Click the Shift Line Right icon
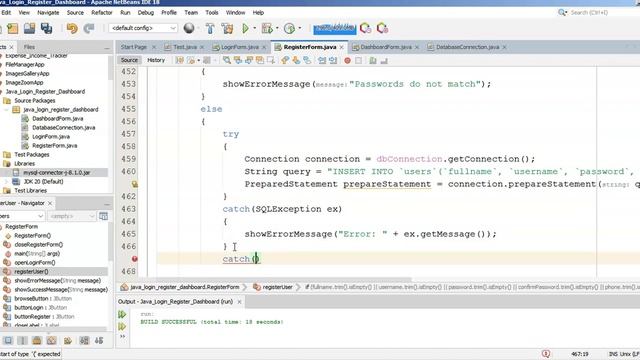This screenshot has width=640, height=360. 333,60
